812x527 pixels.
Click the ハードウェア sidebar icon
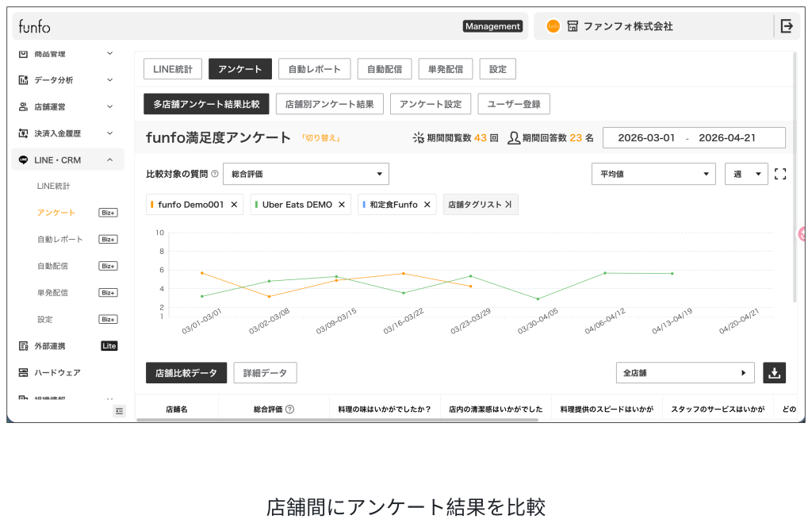tap(23, 372)
